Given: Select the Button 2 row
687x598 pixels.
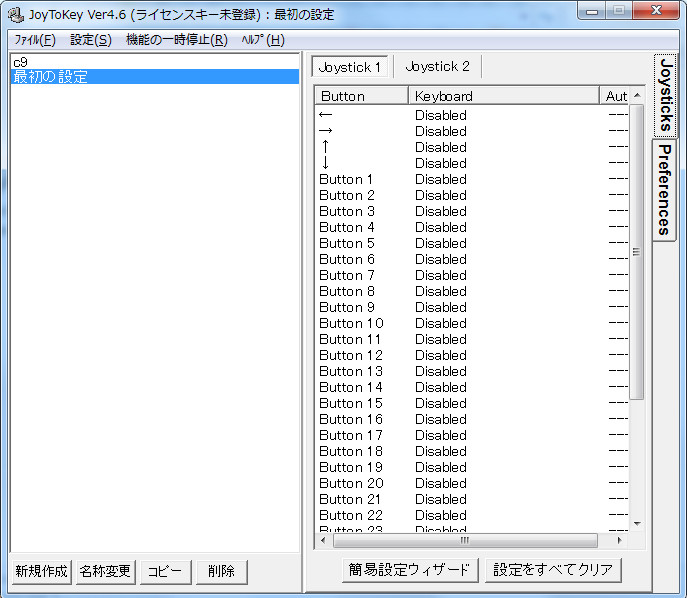Looking at the screenshot, I should pos(472,195).
